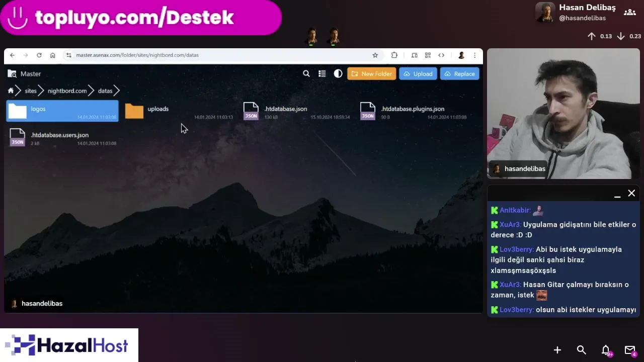Screen dimensions: 644x362
Task: Toggle dark/light theme contrast icon
Action: (338, 74)
